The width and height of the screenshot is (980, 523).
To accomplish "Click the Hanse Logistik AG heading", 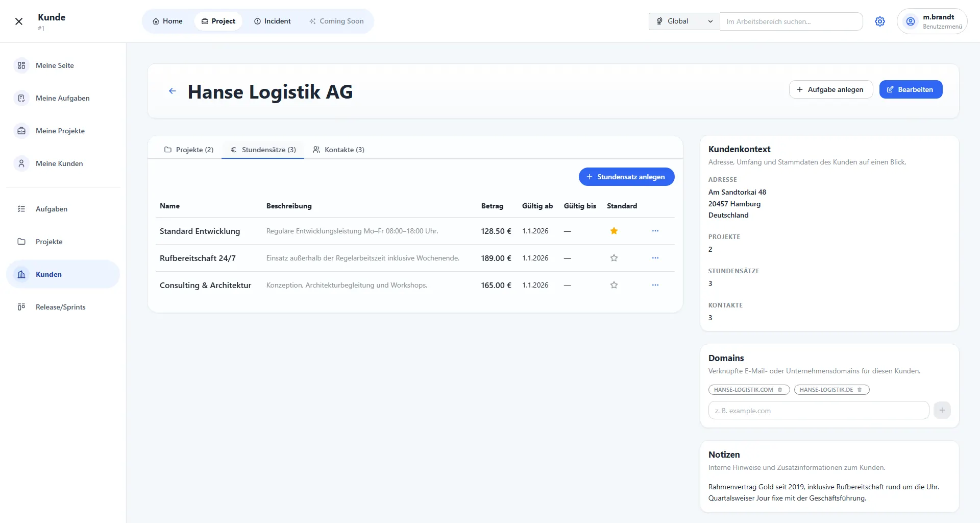I will [270, 92].
